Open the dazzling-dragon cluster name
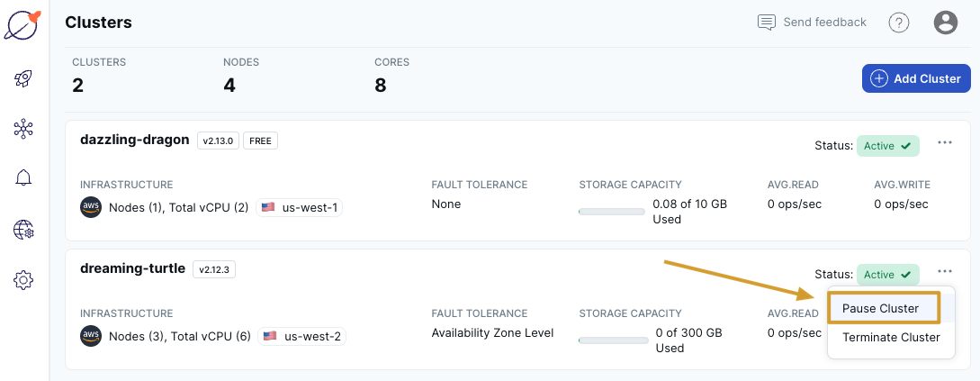Image resolution: width=980 pixels, height=381 pixels. 135,140
